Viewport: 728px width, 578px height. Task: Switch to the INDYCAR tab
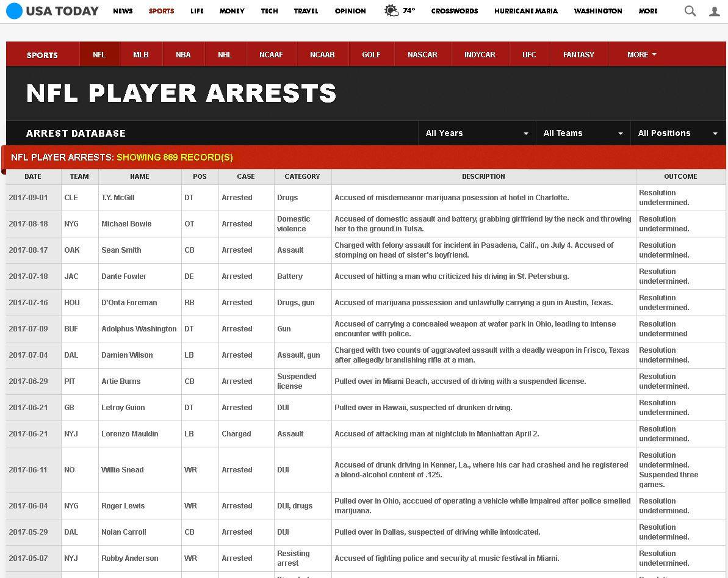480,54
